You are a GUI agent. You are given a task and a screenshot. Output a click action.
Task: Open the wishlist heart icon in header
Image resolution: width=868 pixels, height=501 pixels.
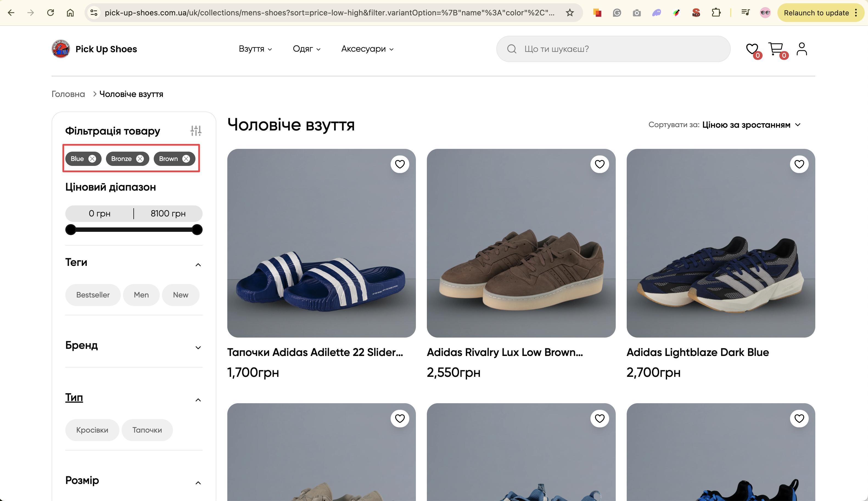point(752,49)
